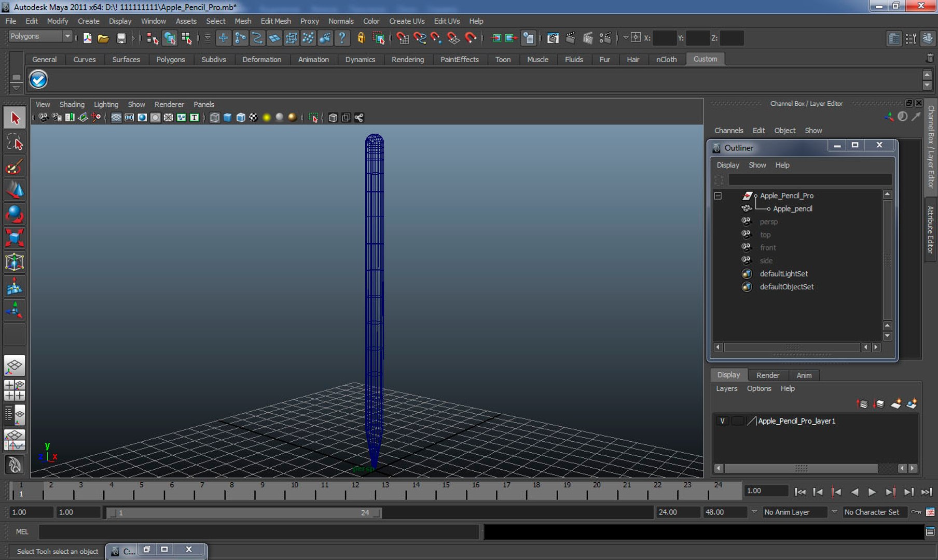
Task: Select Apple_pencil in the Outliner
Action: pos(792,209)
